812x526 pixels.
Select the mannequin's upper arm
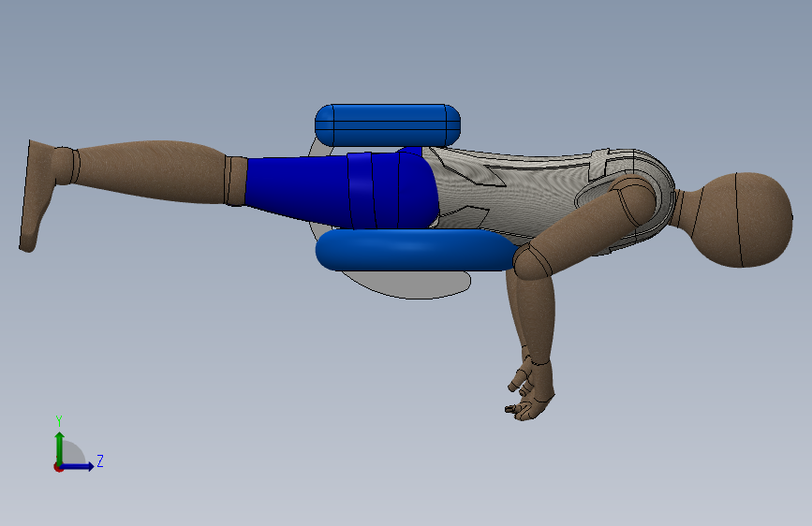click(588, 226)
